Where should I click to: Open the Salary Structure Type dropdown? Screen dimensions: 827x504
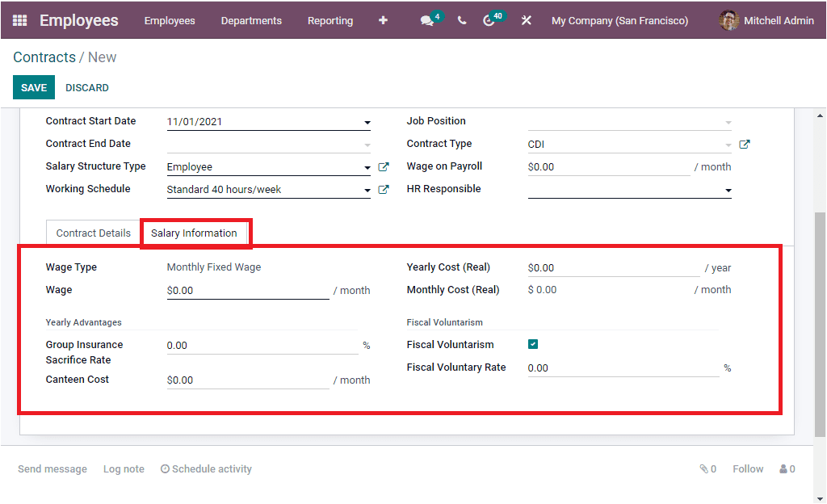pos(367,166)
